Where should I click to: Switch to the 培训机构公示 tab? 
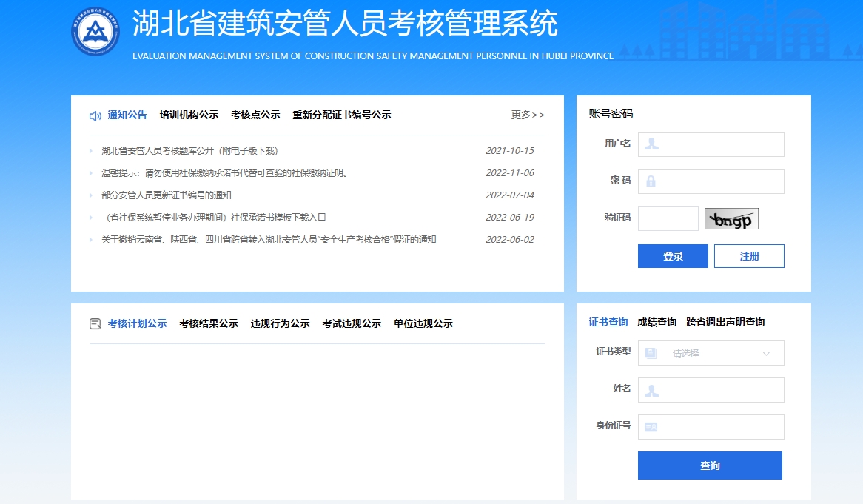point(189,115)
